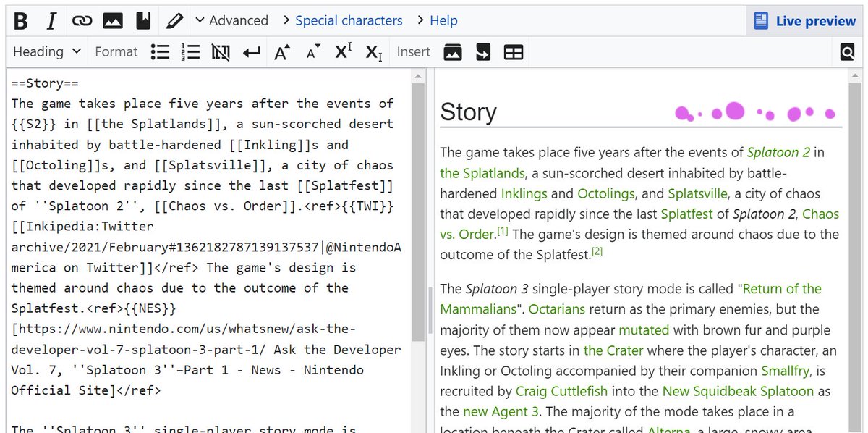This screenshot has width=868, height=433.
Task: Click into the wikitext editing area
Action: (x=208, y=251)
